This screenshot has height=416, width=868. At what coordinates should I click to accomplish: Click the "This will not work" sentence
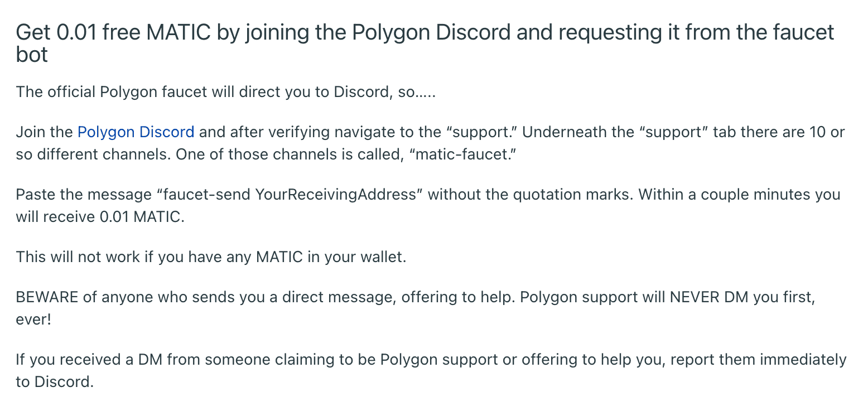tap(211, 257)
